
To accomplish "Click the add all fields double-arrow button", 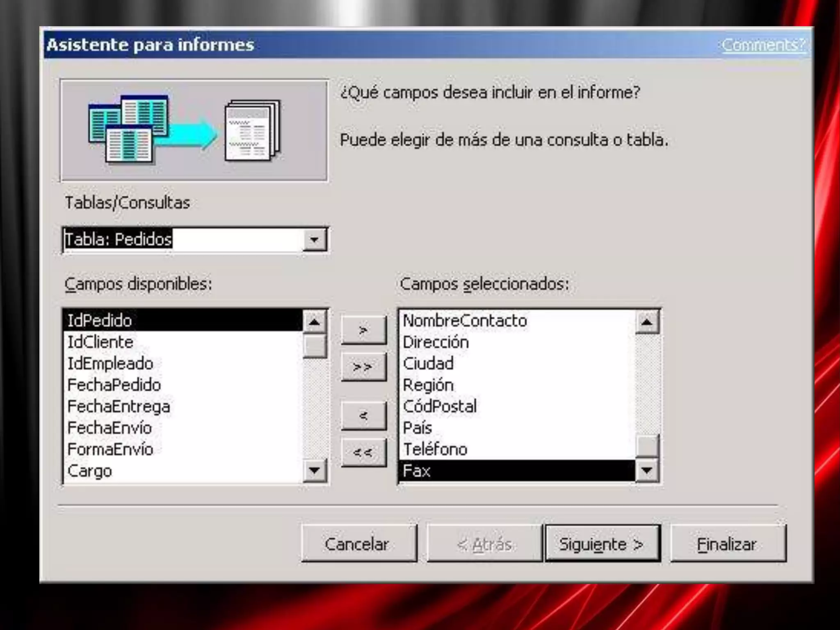I will tap(363, 366).
